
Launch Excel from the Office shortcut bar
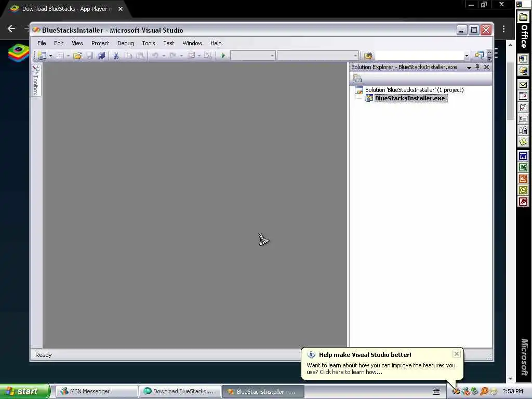pyautogui.click(x=523, y=167)
